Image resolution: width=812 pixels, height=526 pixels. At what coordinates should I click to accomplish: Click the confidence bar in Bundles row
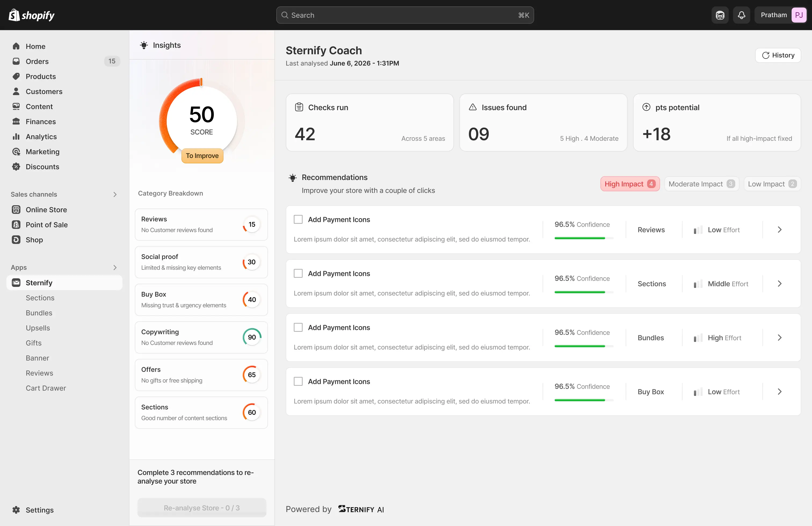(x=584, y=346)
